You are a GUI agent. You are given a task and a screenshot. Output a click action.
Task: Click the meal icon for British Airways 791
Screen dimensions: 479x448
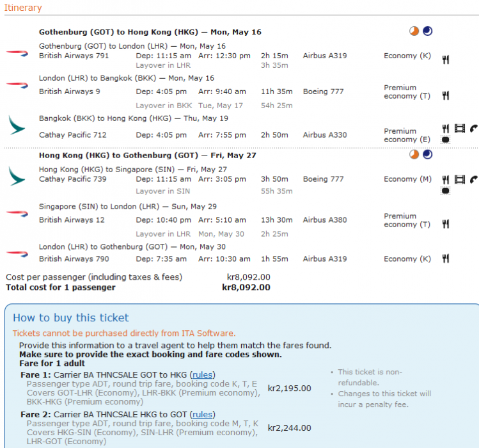tap(446, 60)
